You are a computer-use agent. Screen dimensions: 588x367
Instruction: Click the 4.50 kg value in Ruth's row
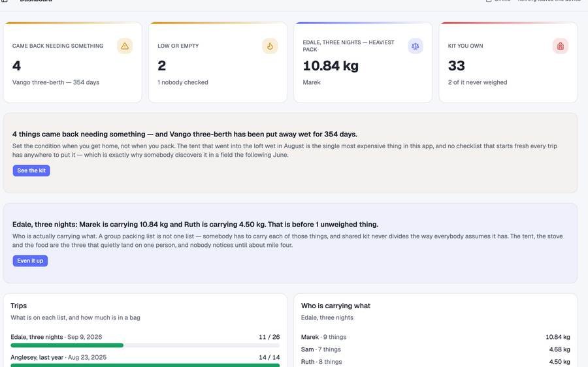pos(559,362)
